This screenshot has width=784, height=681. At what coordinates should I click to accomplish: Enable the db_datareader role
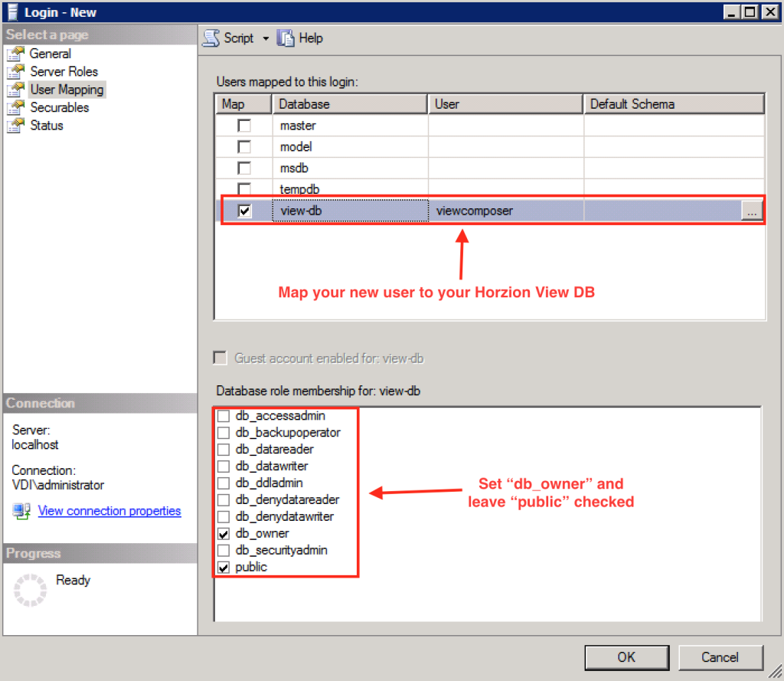click(x=224, y=449)
